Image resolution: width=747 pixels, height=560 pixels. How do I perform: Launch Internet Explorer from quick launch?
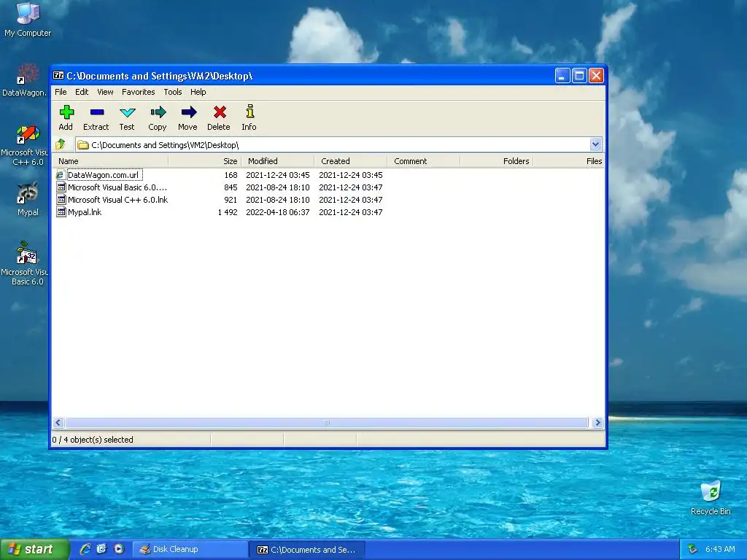pyautogui.click(x=86, y=549)
